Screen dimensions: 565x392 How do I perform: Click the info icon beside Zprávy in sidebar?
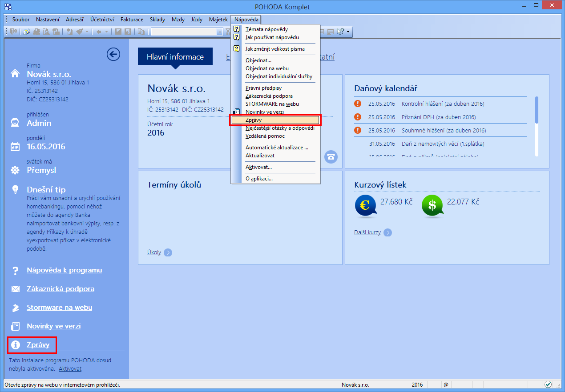tap(15, 345)
